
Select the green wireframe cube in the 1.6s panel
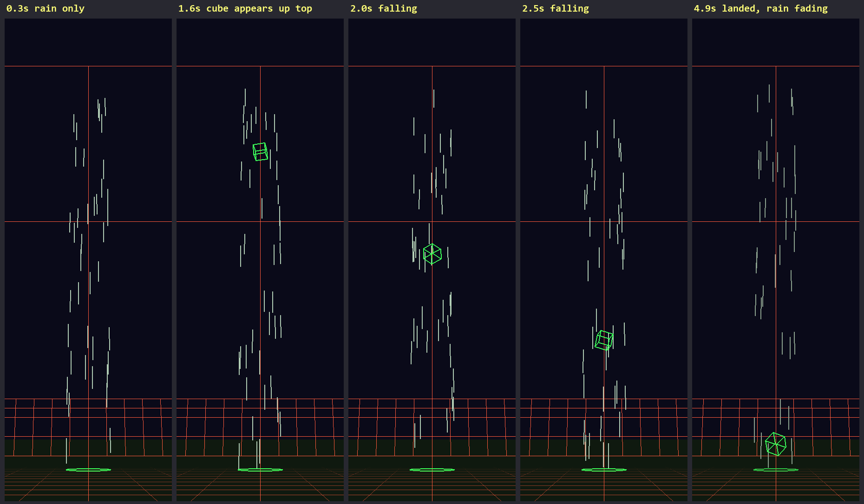pyautogui.click(x=260, y=152)
